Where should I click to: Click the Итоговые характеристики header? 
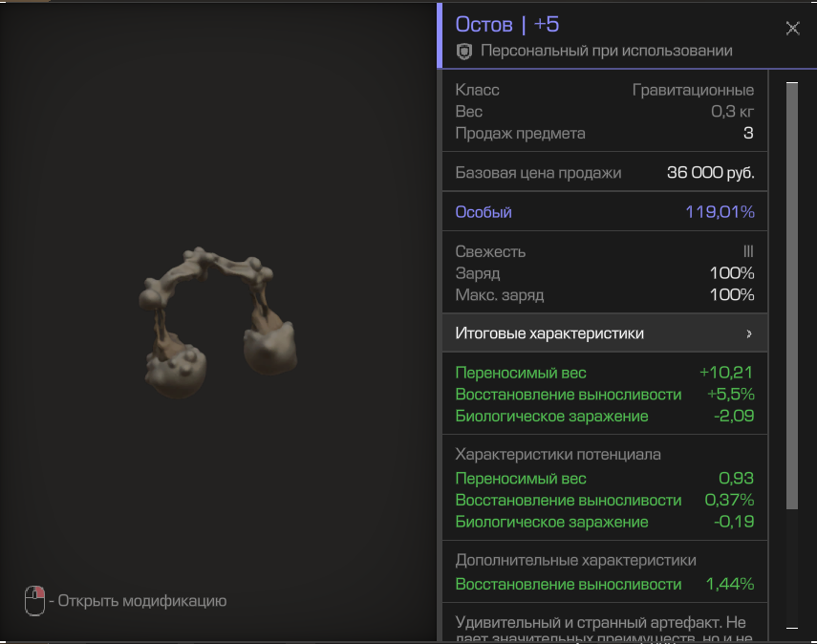pos(605,333)
